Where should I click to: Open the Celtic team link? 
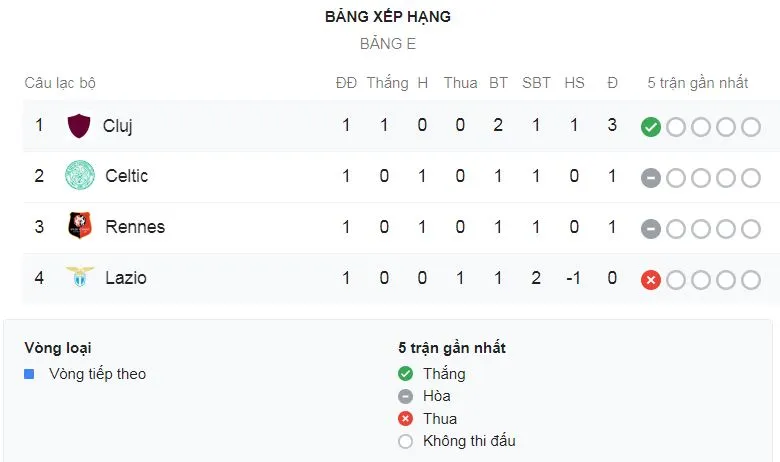pos(126,176)
